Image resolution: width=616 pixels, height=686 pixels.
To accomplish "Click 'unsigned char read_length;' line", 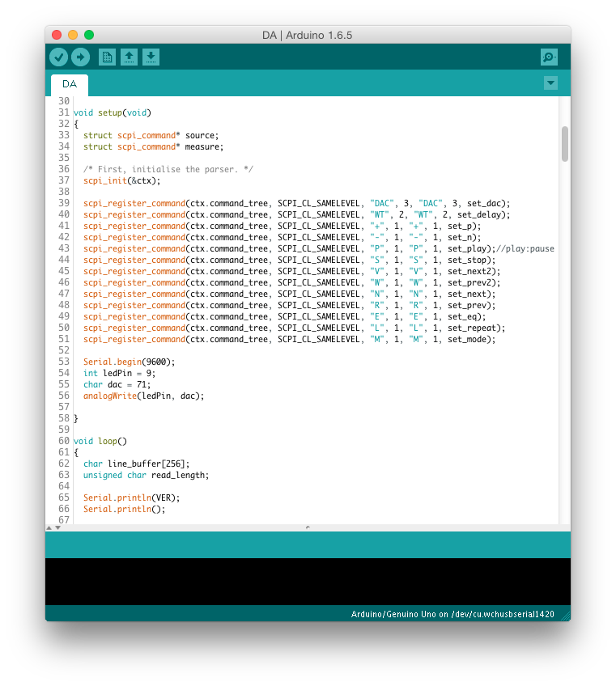I will point(147,476).
